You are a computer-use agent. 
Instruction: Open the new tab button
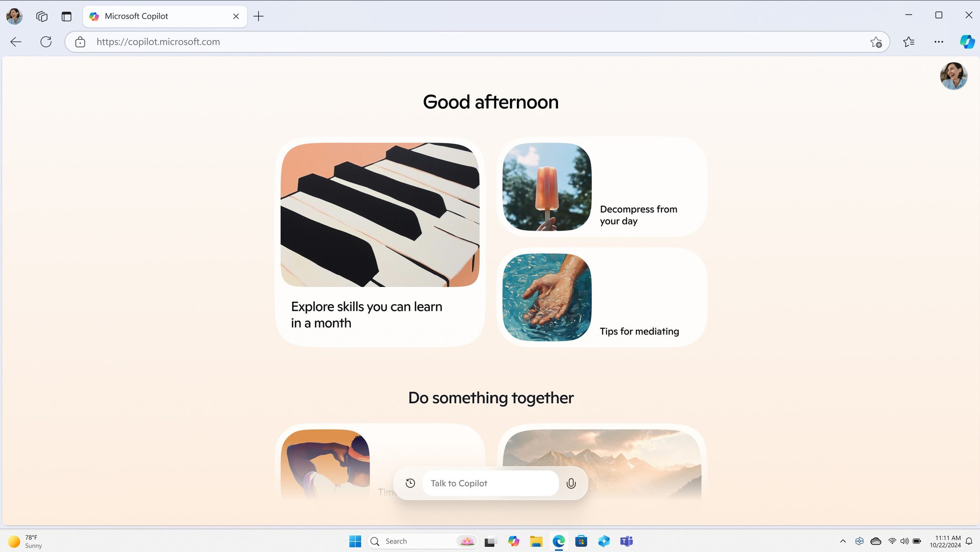[x=258, y=16]
